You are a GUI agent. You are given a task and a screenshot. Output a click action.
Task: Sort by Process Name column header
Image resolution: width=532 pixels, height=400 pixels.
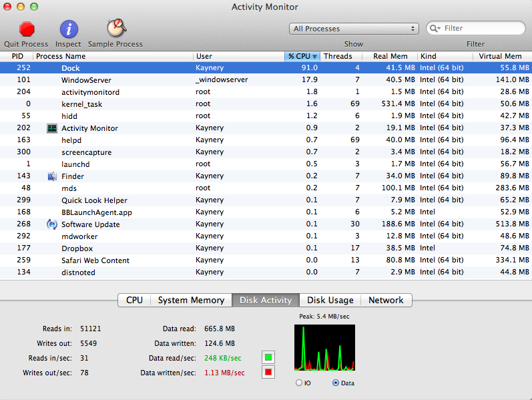tap(113, 56)
